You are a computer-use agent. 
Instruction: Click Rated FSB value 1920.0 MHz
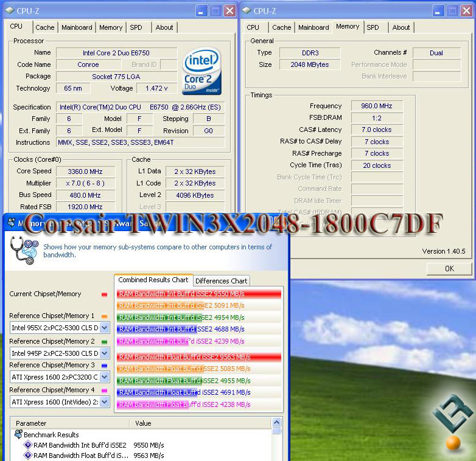coord(85,207)
